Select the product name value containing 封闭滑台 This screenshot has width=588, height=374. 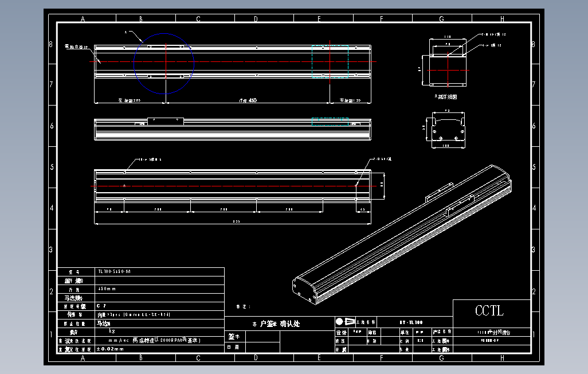coord(494,332)
